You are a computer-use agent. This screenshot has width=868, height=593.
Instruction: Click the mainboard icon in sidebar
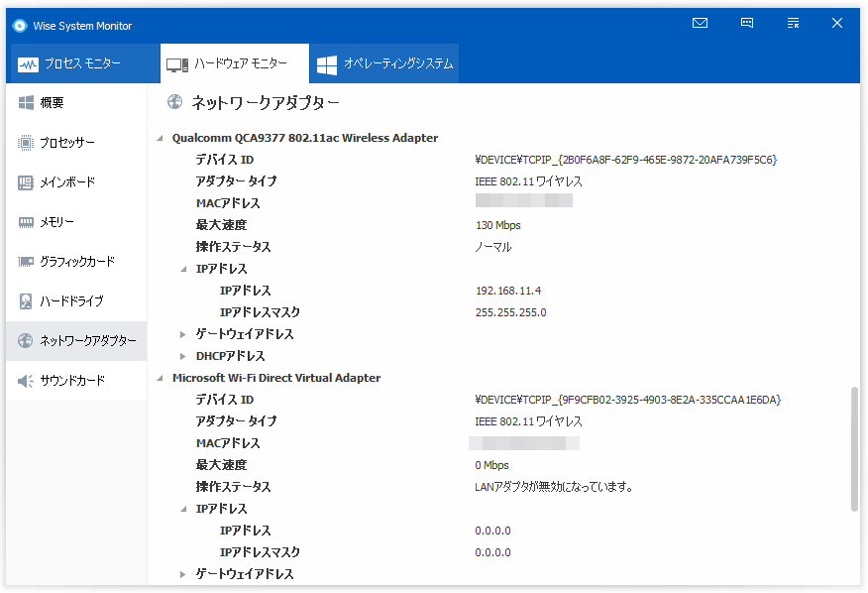point(26,182)
